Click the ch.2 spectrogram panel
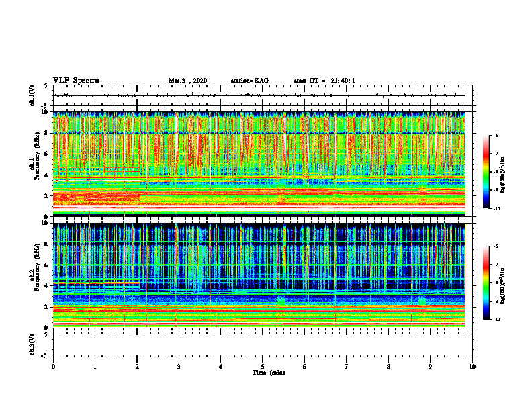This screenshot has width=532, height=411. click(259, 275)
